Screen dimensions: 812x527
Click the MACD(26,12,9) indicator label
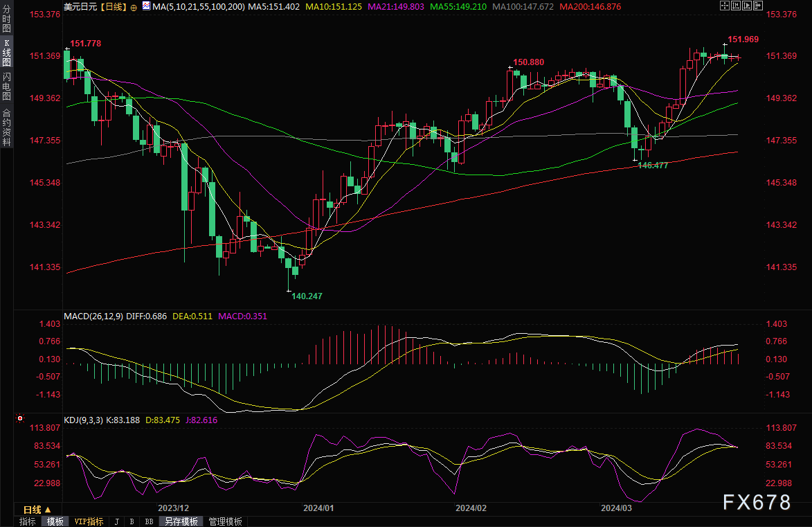pos(93,316)
